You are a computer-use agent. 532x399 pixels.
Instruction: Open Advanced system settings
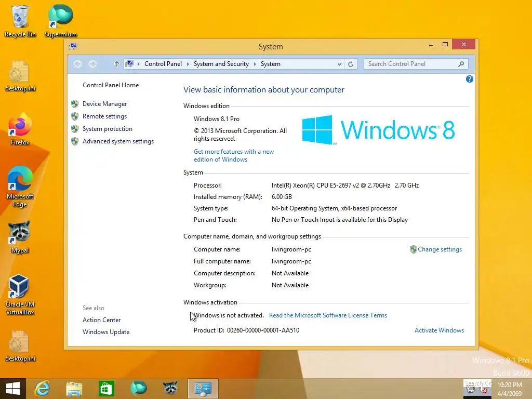click(118, 141)
